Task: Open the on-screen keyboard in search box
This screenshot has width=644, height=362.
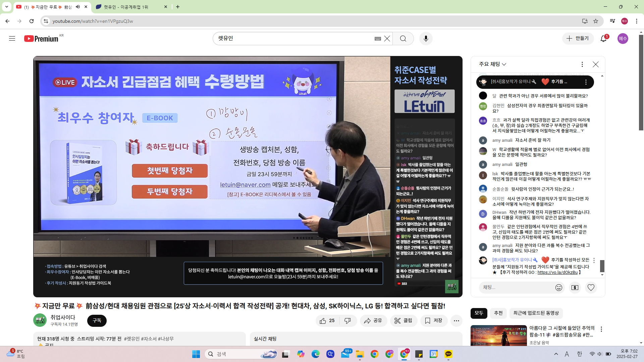Action: pos(378,39)
